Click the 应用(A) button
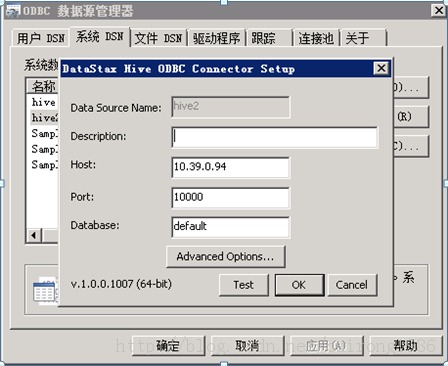The image size is (448, 366). (x=326, y=346)
